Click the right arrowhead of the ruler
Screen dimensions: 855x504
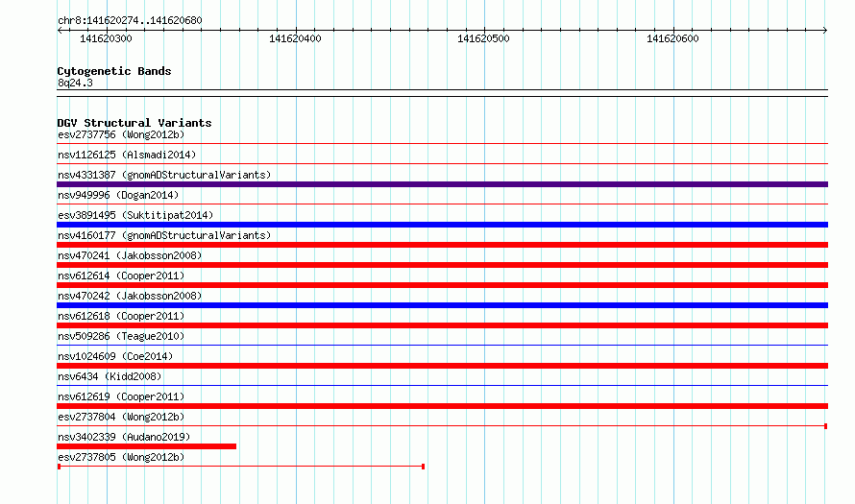(x=825, y=31)
